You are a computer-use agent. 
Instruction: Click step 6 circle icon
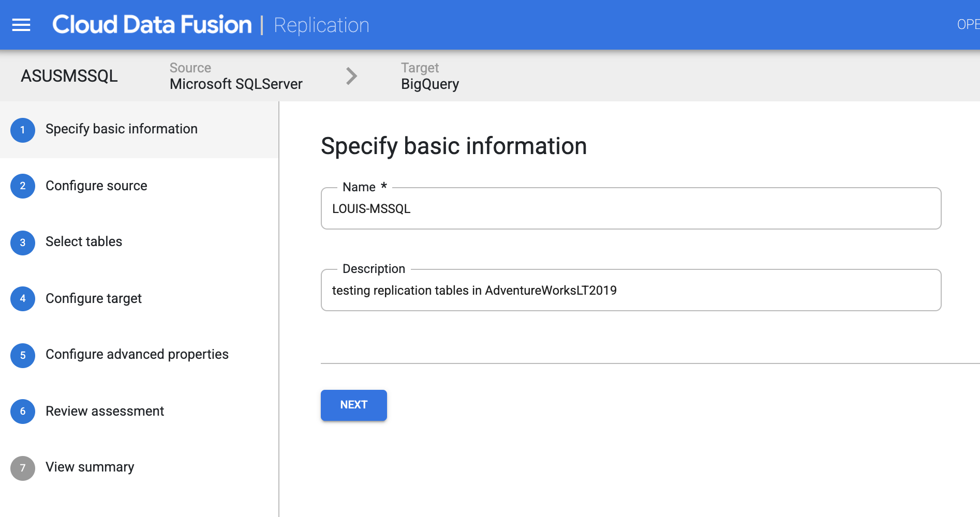[x=23, y=412]
